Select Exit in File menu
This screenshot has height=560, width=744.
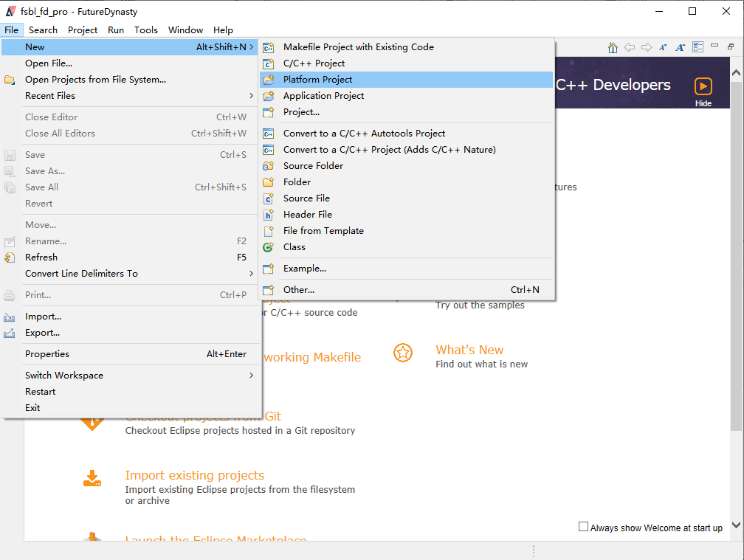131,408
